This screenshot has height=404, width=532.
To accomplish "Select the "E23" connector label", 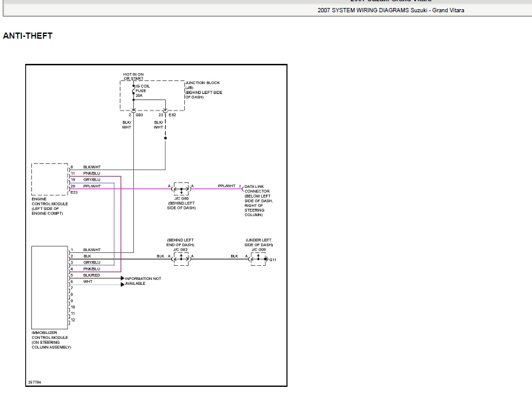I will click(74, 192).
